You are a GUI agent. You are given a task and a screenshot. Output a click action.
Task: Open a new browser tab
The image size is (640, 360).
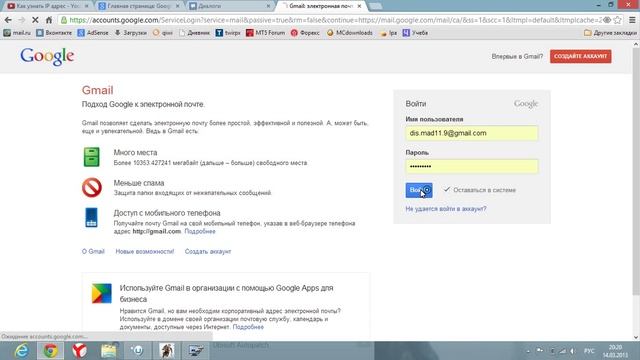376,6
